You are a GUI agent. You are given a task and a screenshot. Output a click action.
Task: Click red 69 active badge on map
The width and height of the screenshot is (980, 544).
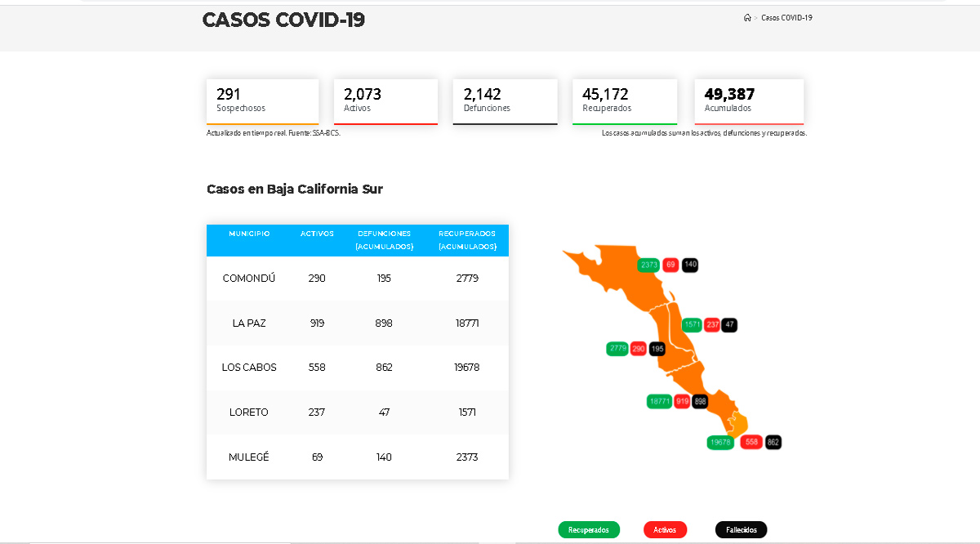[670, 265]
